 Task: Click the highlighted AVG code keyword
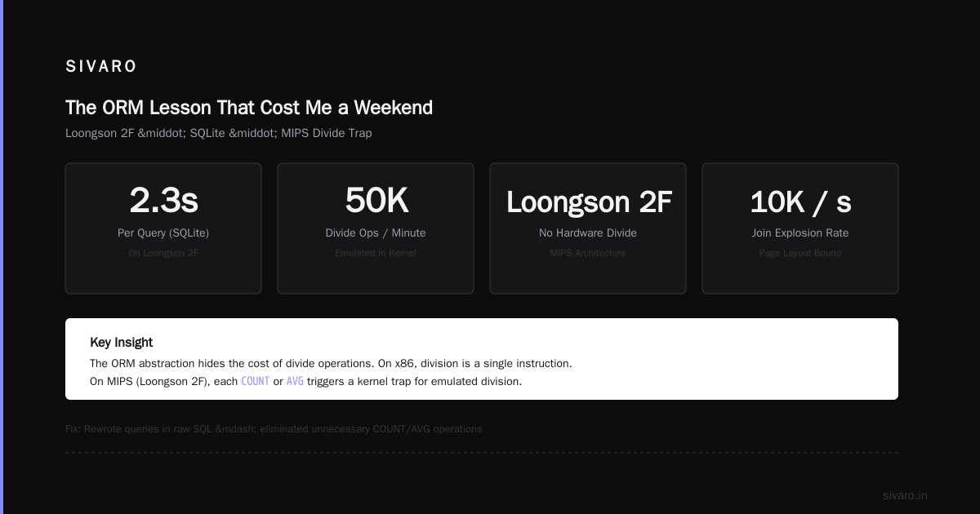pyautogui.click(x=295, y=381)
